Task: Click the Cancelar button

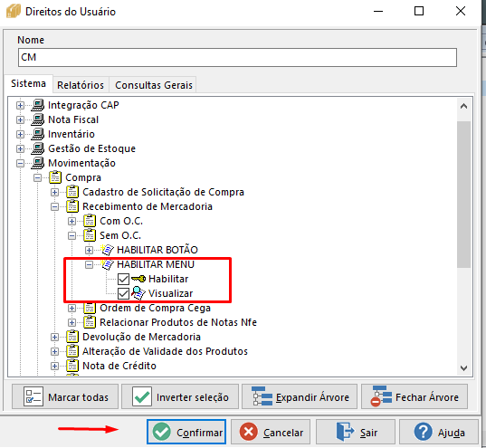Action: pos(271,433)
